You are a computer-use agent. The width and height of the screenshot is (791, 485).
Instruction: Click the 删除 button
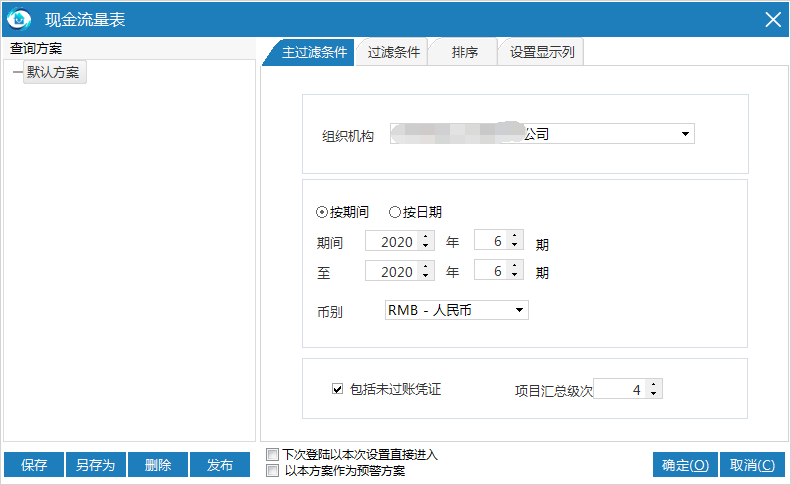pyautogui.click(x=157, y=464)
